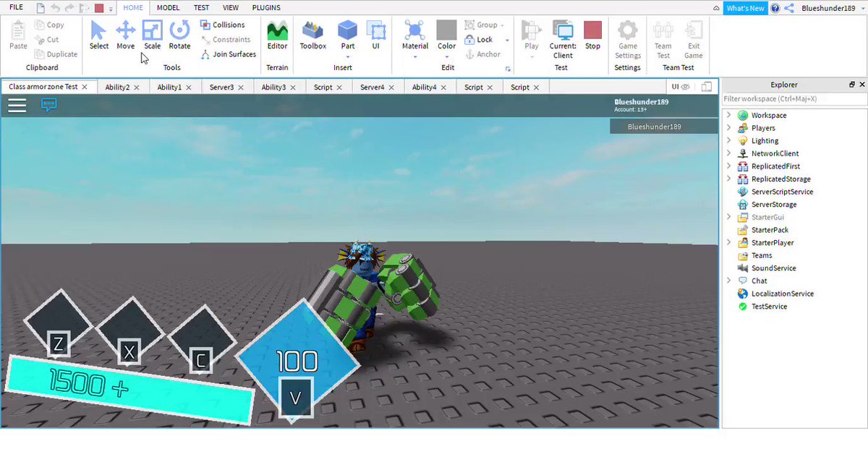Open the Terrain Editor
Viewport: 868px width, 449px height.
click(x=277, y=35)
